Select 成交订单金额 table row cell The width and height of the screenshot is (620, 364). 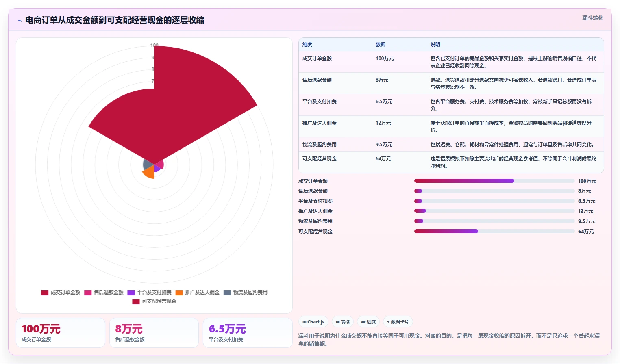(x=317, y=58)
